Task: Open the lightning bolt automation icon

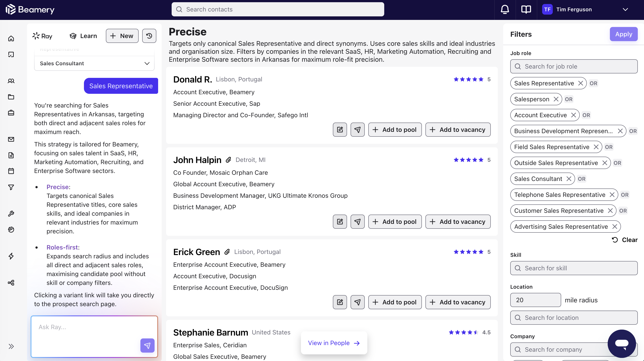Action: pos(11,256)
